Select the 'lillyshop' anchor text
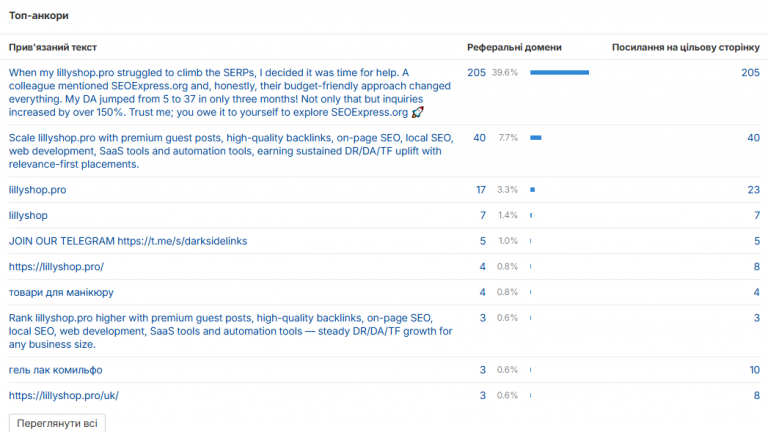This screenshot has height=432, width=768. coord(28,216)
